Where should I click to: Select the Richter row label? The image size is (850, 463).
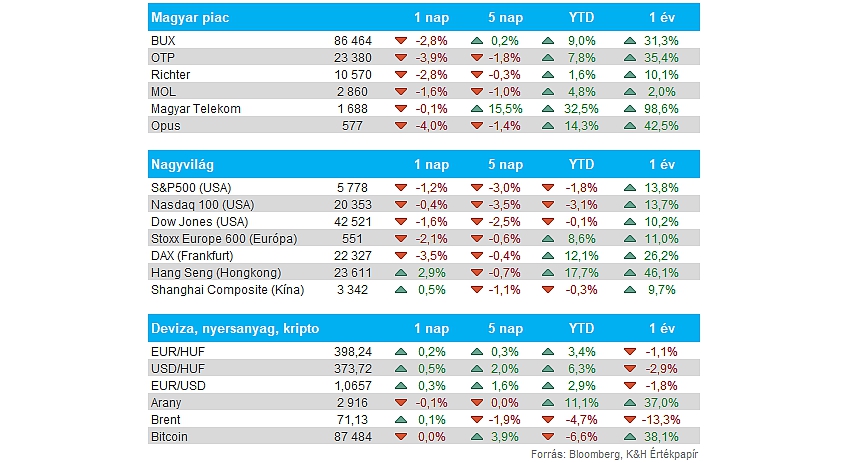click(170, 75)
